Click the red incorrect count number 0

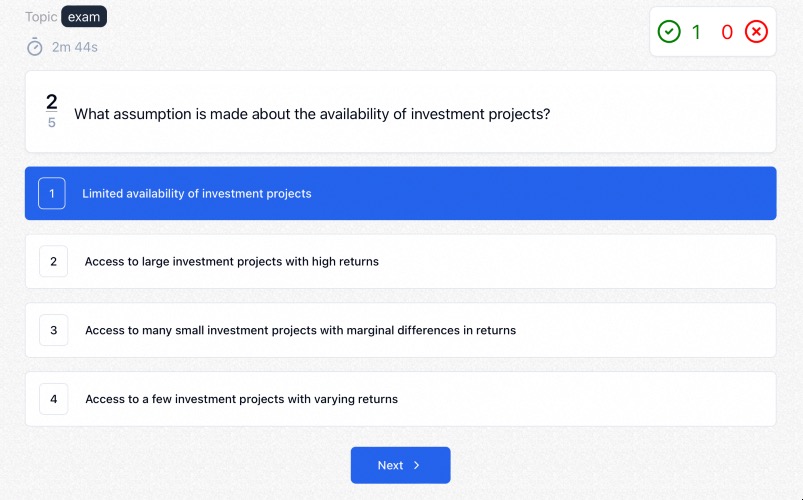[727, 32]
